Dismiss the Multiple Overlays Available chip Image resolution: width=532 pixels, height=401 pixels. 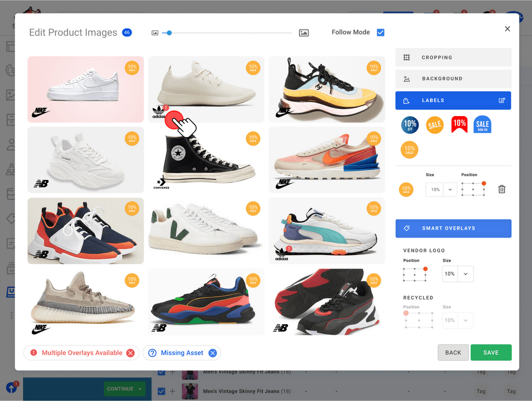tap(130, 353)
